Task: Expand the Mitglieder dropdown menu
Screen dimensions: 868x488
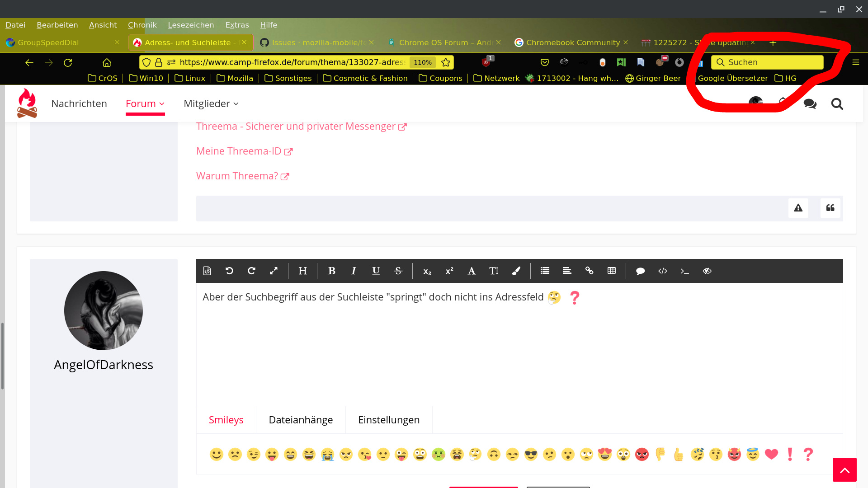Action: coord(211,104)
